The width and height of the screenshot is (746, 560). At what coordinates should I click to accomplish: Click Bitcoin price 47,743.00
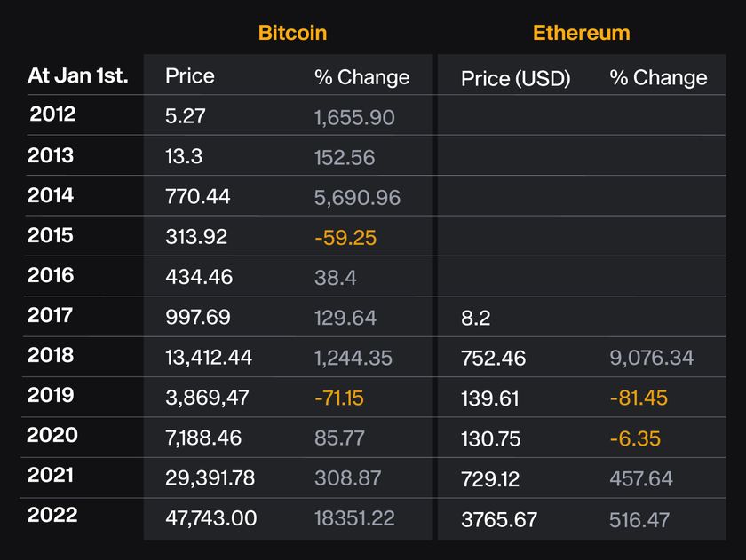210,518
